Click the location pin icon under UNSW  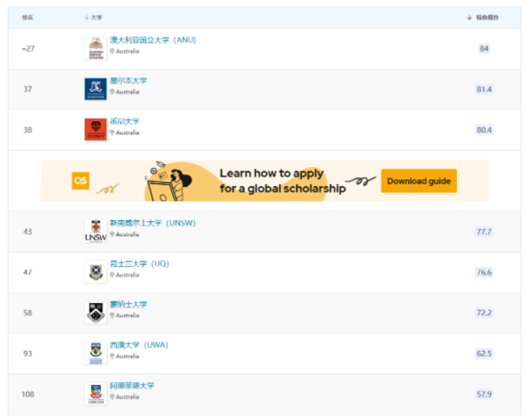112,234
